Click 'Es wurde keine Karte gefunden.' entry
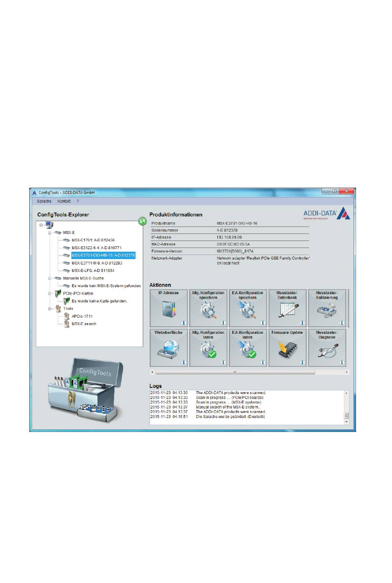 [99, 301]
